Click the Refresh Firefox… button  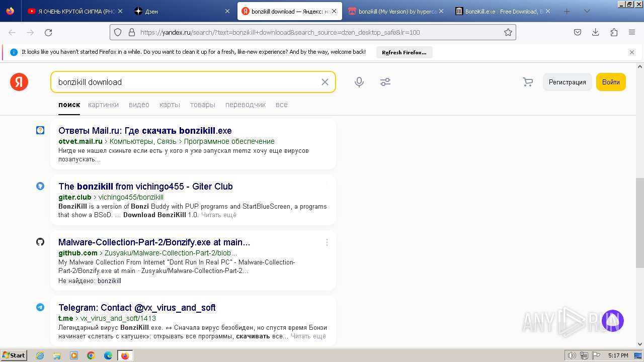404,52
